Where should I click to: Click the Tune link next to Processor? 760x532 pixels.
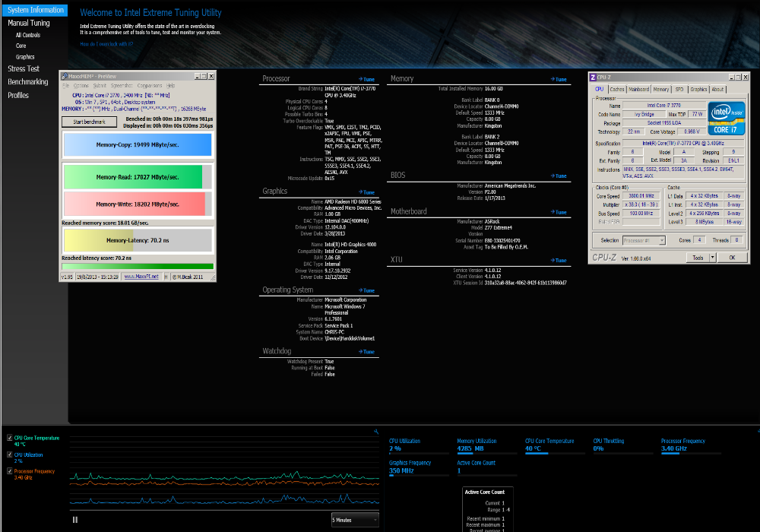point(367,80)
